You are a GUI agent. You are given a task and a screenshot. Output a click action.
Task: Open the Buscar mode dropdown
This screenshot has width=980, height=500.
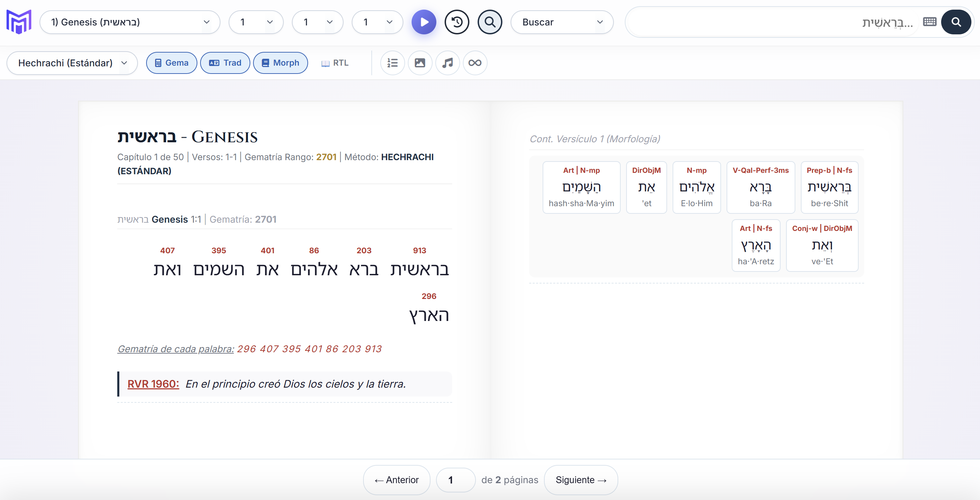click(x=562, y=22)
